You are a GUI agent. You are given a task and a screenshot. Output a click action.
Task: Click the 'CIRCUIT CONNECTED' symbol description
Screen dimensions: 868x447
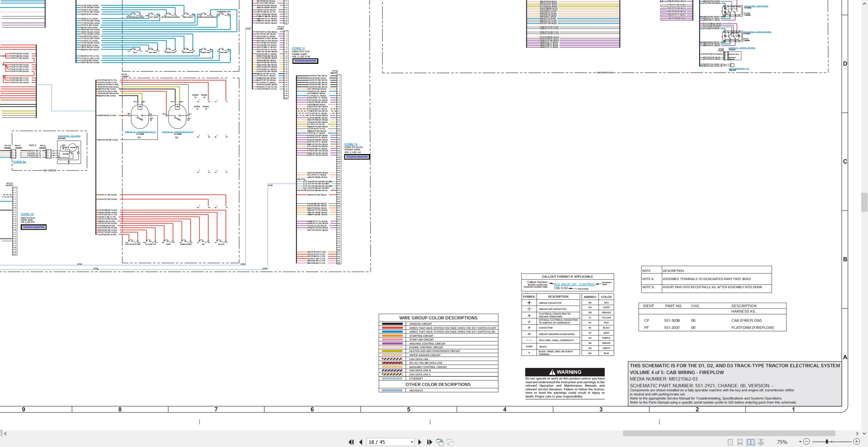[x=550, y=303]
